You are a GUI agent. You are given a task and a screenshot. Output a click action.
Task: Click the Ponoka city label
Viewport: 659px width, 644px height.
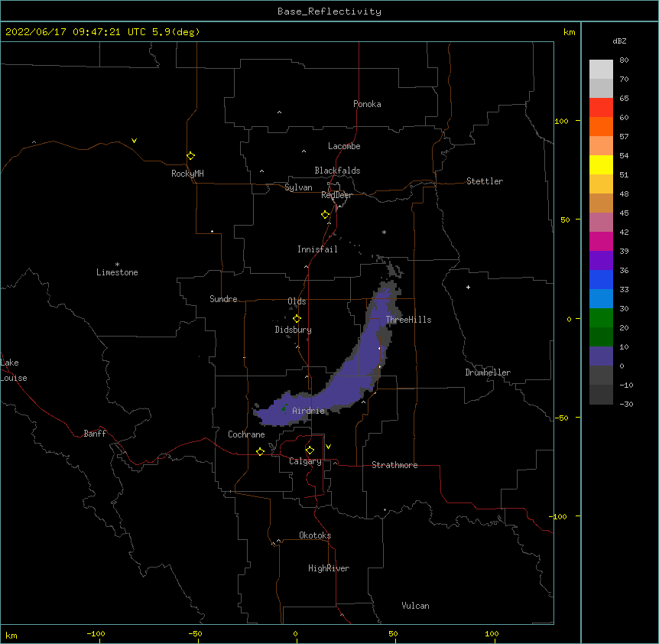[367, 104]
